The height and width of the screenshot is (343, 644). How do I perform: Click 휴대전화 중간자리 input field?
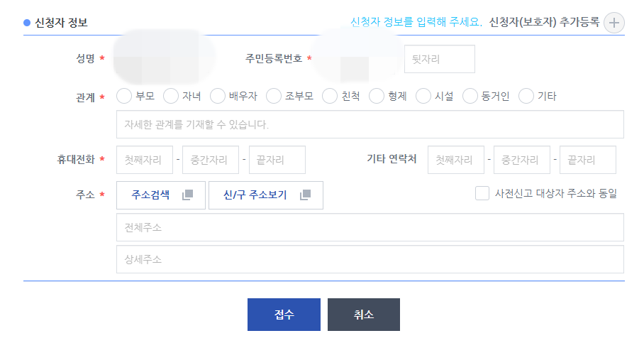pyautogui.click(x=211, y=160)
